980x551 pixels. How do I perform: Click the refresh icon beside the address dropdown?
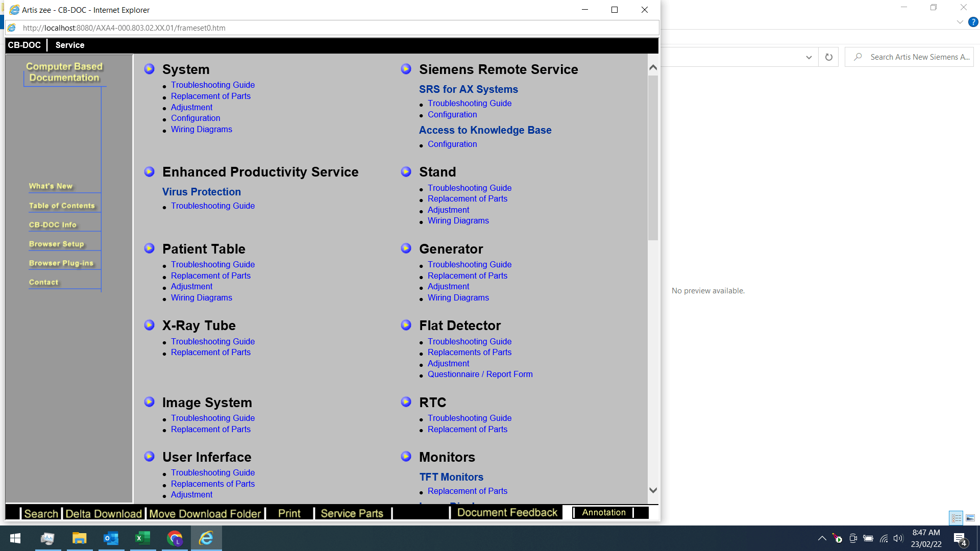[828, 57]
